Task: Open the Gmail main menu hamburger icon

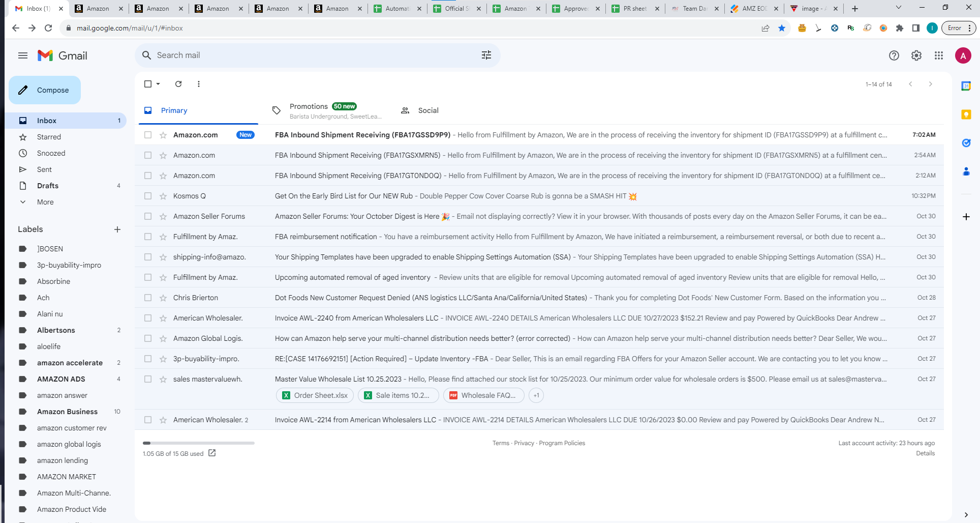Action: 23,55
